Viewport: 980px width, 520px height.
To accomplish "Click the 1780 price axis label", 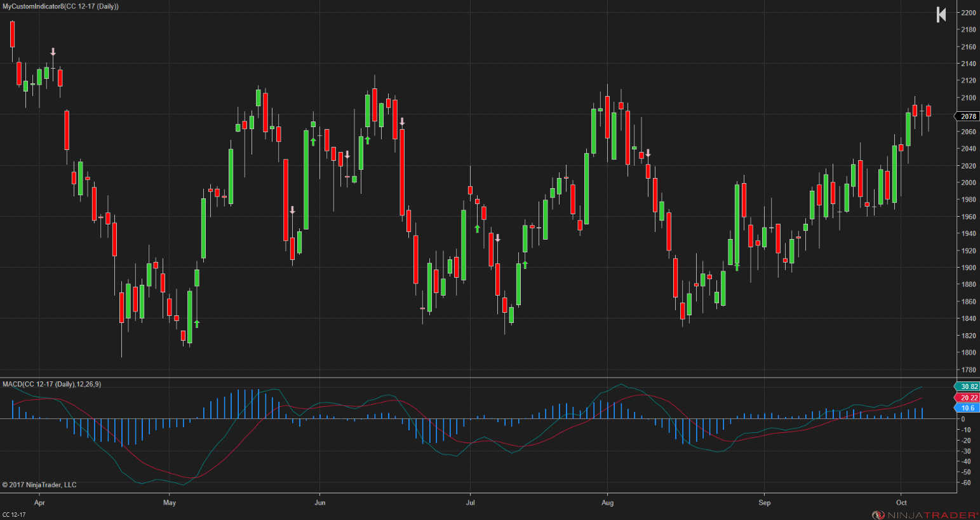I will [x=969, y=369].
